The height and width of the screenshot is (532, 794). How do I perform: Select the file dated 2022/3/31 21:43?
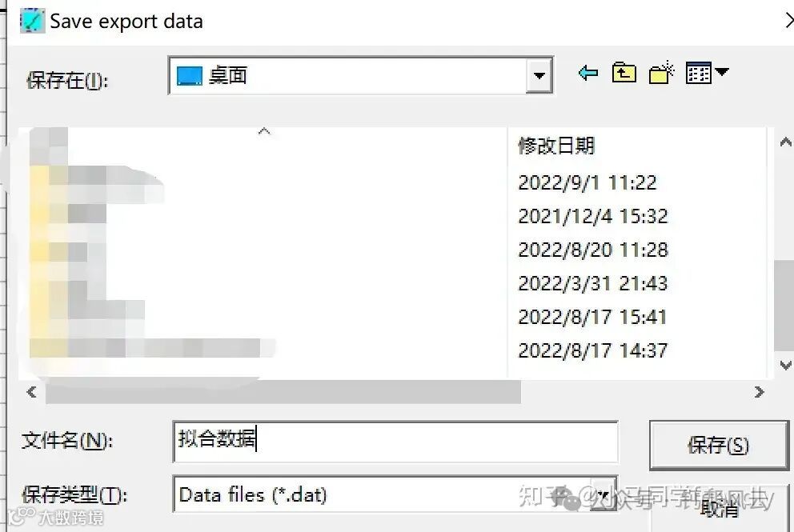[593, 283]
